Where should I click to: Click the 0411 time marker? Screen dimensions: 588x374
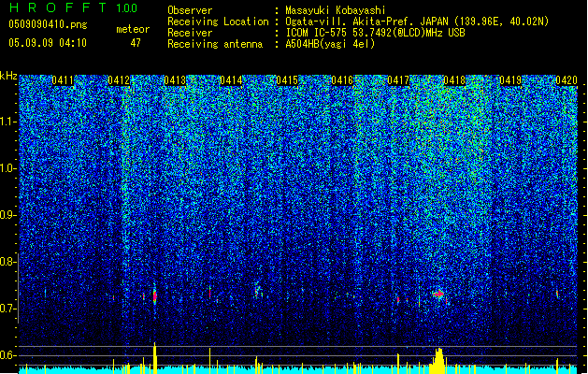click(63, 80)
